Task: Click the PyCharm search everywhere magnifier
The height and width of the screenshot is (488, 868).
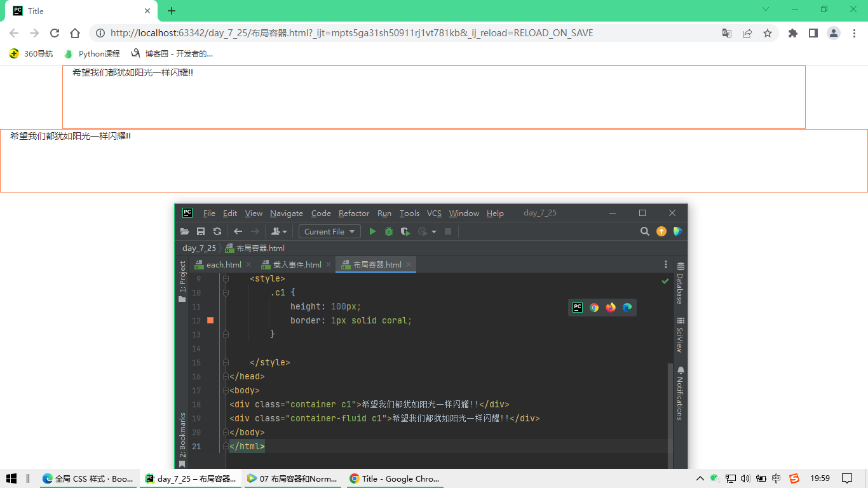Action: click(645, 232)
